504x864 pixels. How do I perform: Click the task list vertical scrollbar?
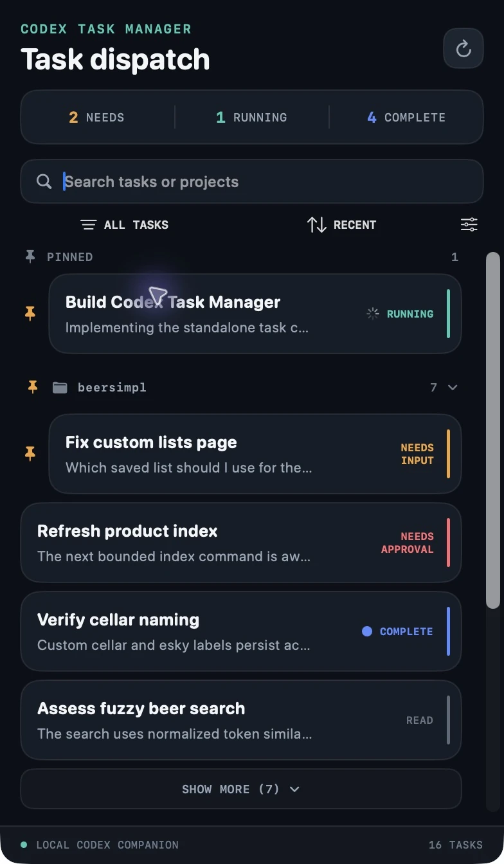pyautogui.click(x=493, y=430)
